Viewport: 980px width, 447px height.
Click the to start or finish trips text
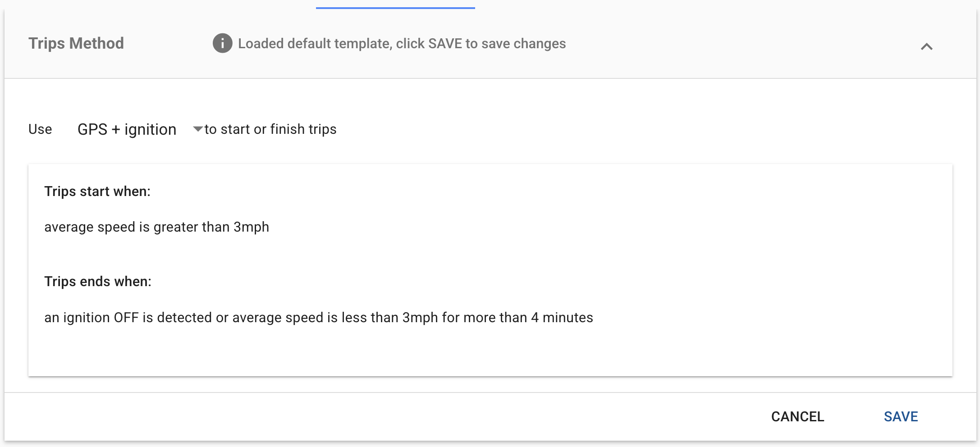[x=270, y=129]
